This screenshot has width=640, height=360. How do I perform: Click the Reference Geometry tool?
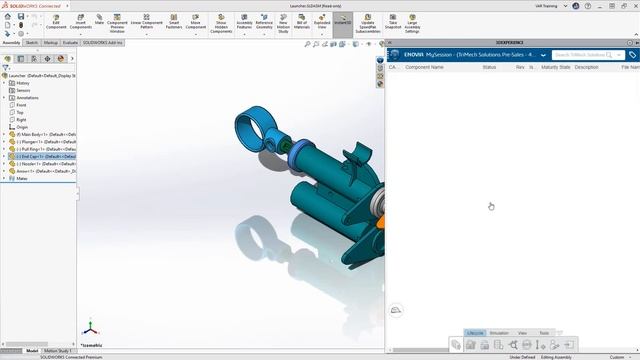[264, 22]
